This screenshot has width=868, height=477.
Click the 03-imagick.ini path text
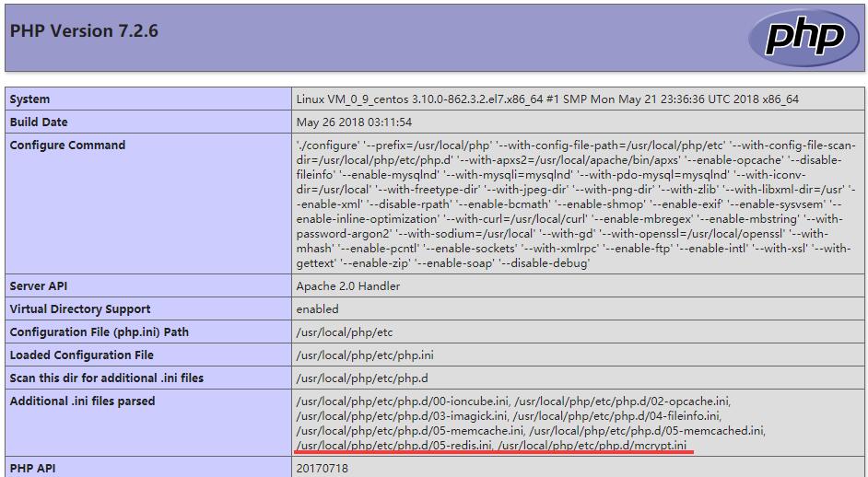pyautogui.click(x=402, y=415)
